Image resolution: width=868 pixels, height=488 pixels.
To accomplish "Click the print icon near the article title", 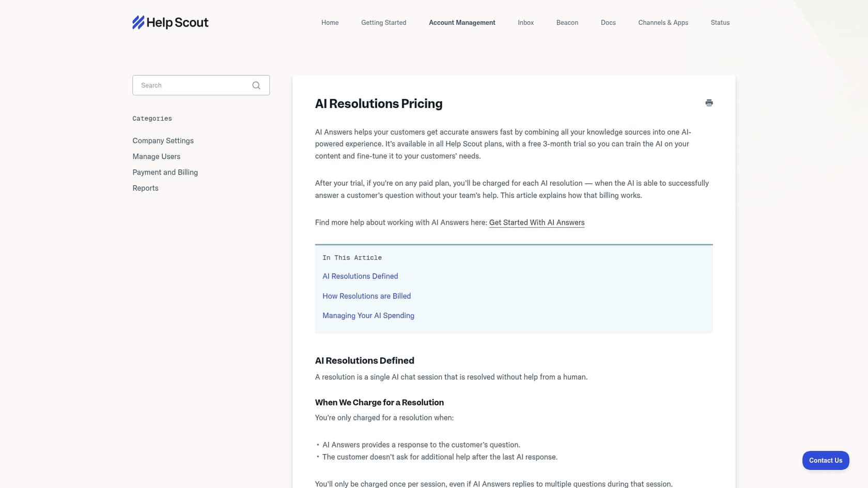I will point(709,103).
